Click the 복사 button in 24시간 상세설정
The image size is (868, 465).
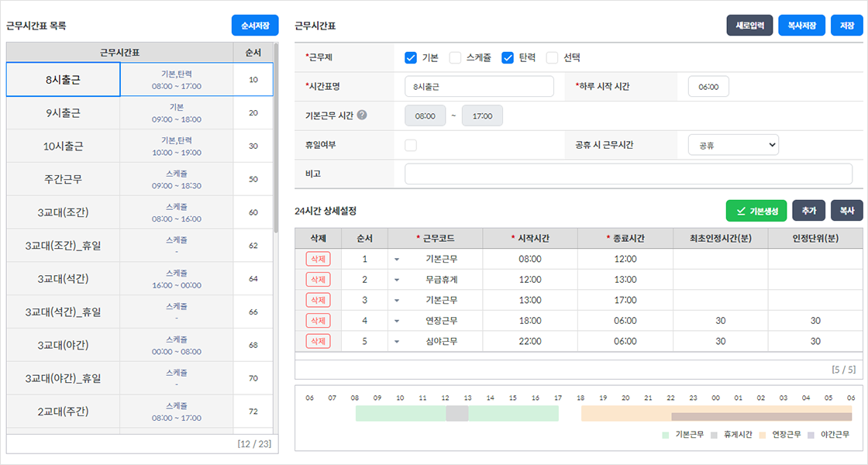coord(847,211)
